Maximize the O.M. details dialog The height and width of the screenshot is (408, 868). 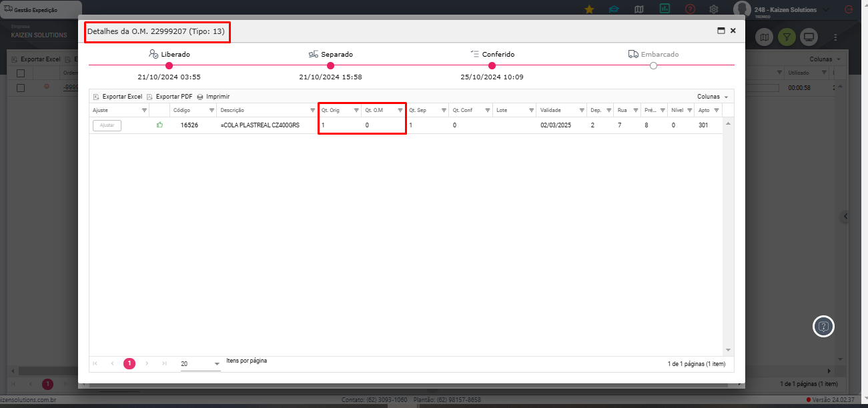tap(721, 31)
